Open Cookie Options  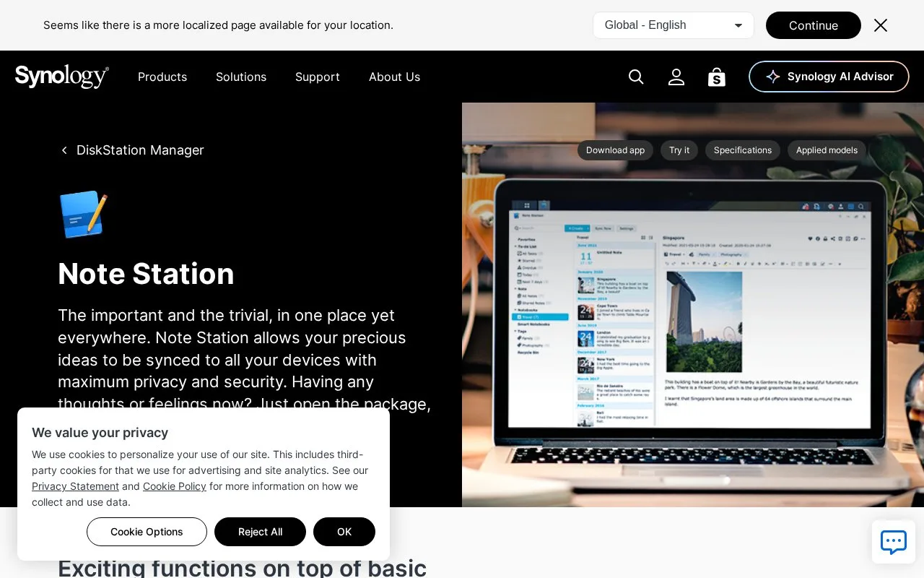(x=147, y=532)
